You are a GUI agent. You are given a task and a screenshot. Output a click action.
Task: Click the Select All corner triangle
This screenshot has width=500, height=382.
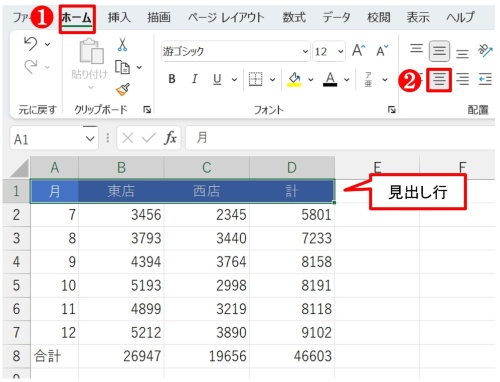click(20, 168)
